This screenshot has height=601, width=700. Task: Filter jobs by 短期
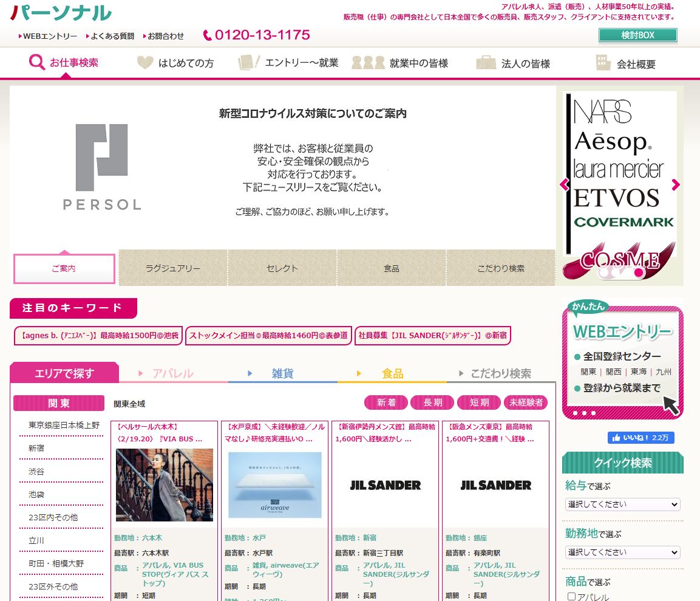click(479, 402)
